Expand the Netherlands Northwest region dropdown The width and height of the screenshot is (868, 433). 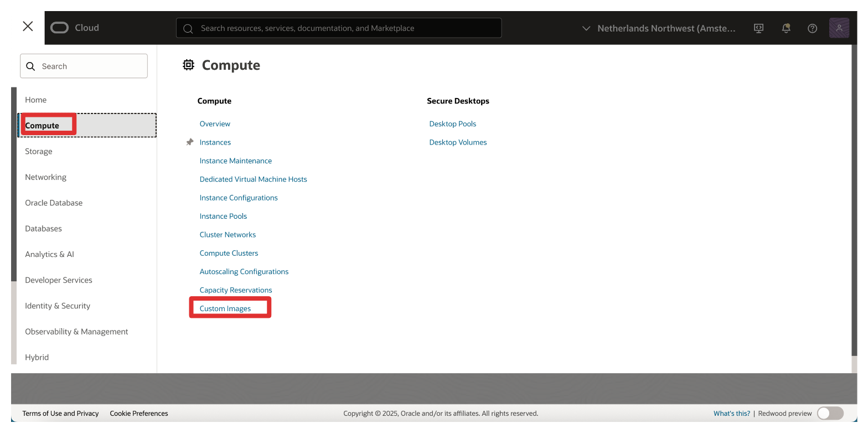659,28
